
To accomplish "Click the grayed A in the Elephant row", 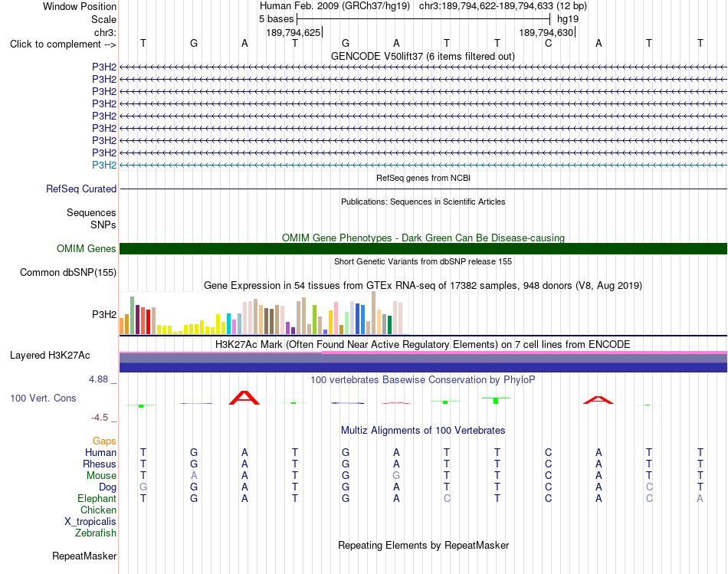I will click(x=700, y=498).
